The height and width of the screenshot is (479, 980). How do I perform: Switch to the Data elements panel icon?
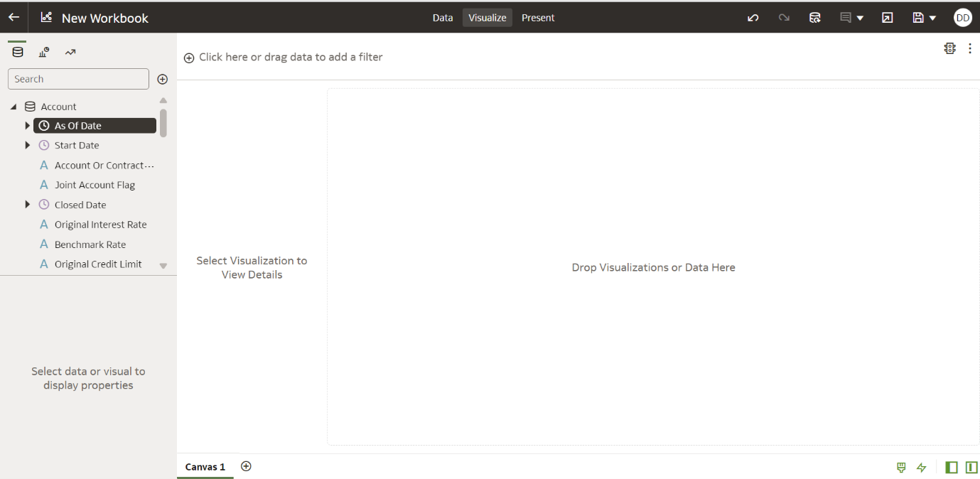(16, 51)
